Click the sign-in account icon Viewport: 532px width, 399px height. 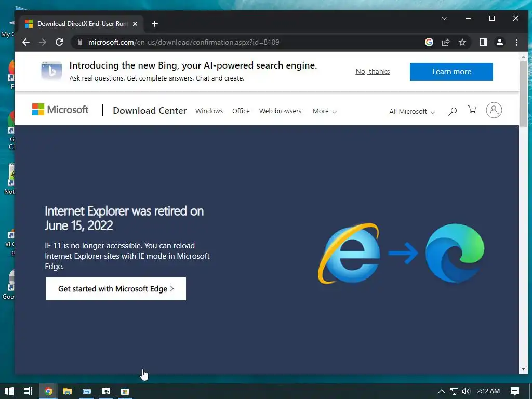pyautogui.click(x=494, y=110)
